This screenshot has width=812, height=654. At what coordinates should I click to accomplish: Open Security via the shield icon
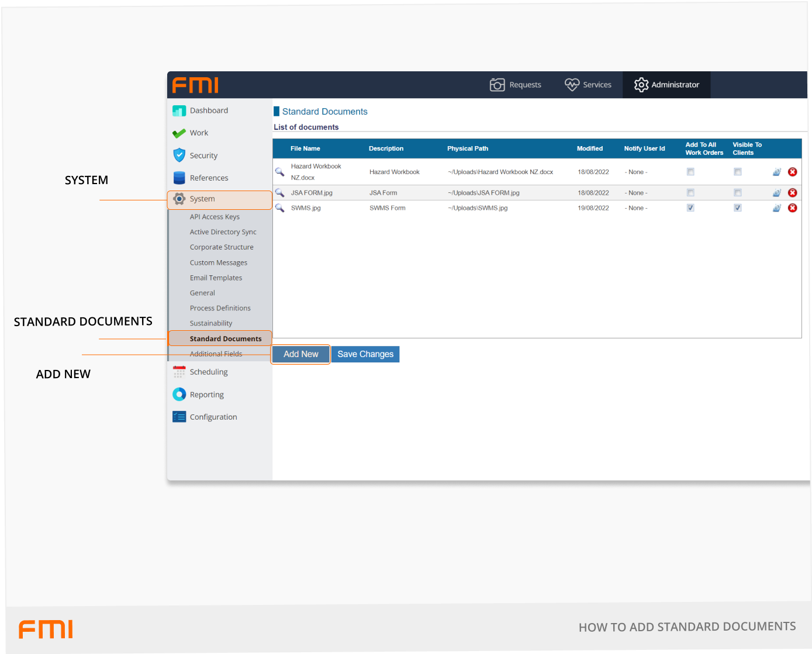point(179,155)
